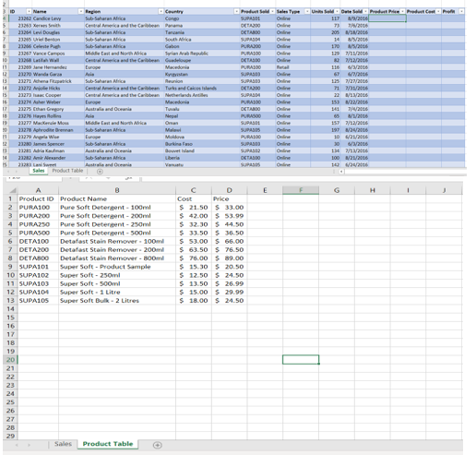Click the empty Product Price cell for Candice Levy

tap(387, 18)
